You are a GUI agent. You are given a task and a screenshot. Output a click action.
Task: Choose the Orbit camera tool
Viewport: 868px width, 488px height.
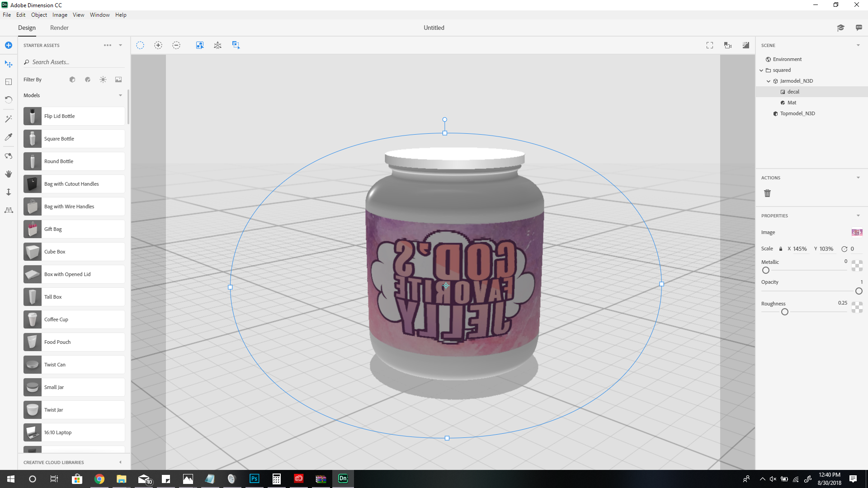coord(8,156)
